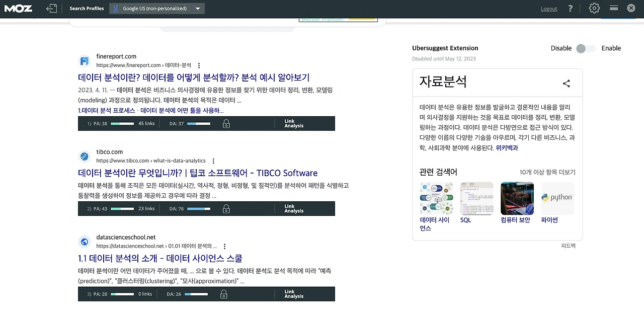The image size is (644, 313).
Task: Click the tibco.com favicon
Action: [84, 156]
